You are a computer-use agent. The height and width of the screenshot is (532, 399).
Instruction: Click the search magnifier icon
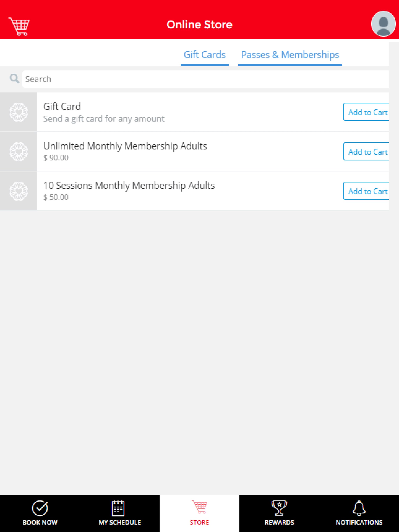coord(14,79)
